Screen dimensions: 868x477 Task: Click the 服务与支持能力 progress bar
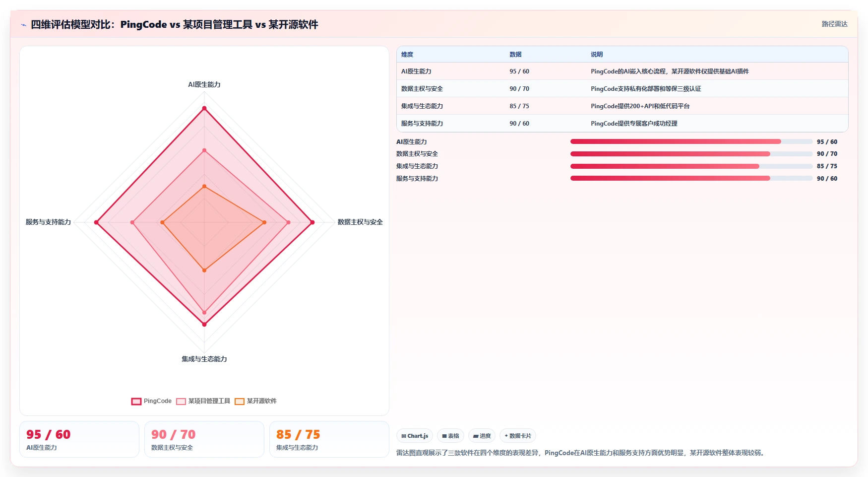[x=691, y=178]
